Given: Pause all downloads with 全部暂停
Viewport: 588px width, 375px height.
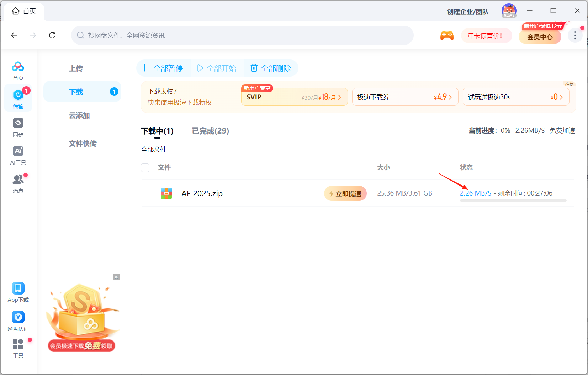Looking at the screenshot, I should (x=164, y=68).
